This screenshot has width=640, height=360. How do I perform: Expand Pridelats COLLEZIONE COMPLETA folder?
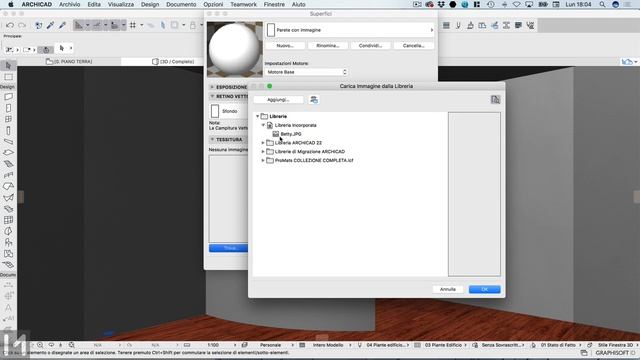tap(263, 160)
